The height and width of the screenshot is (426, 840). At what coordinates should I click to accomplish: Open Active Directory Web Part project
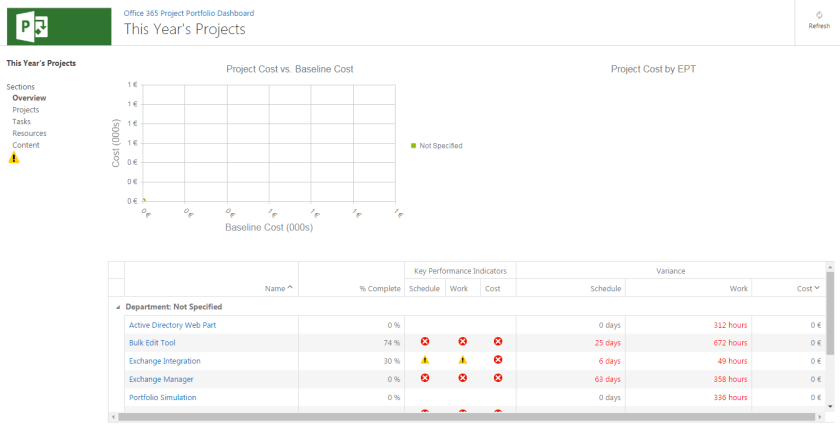172,325
